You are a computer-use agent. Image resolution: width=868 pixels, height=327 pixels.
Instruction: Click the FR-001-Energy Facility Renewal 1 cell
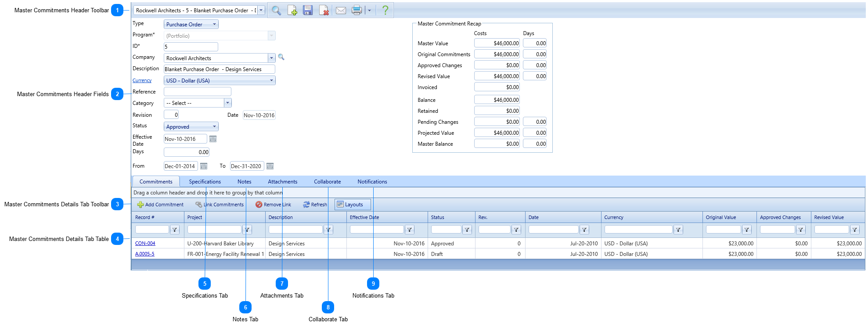(x=226, y=254)
